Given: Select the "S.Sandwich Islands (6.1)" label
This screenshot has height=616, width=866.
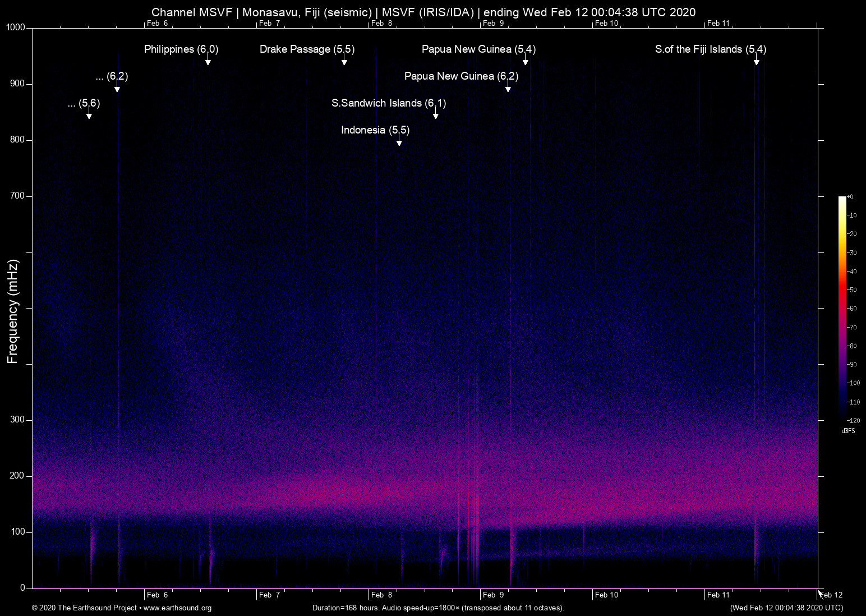Looking at the screenshot, I should (389, 103).
